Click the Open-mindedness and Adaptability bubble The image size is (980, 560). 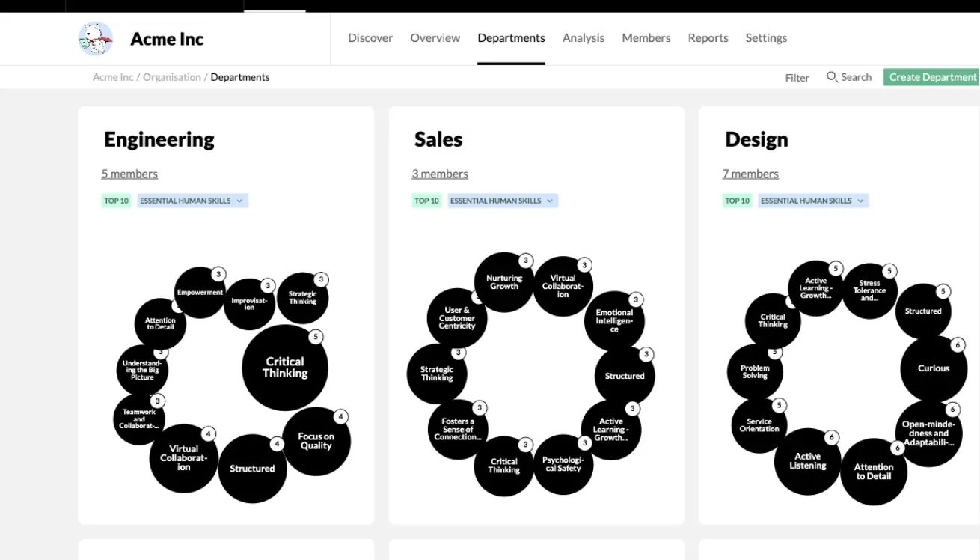(x=929, y=433)
